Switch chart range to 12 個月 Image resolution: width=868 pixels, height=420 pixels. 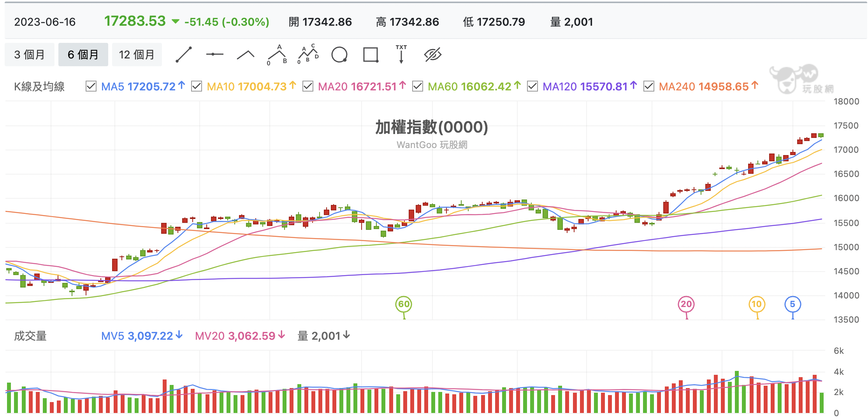pos(137,55)
